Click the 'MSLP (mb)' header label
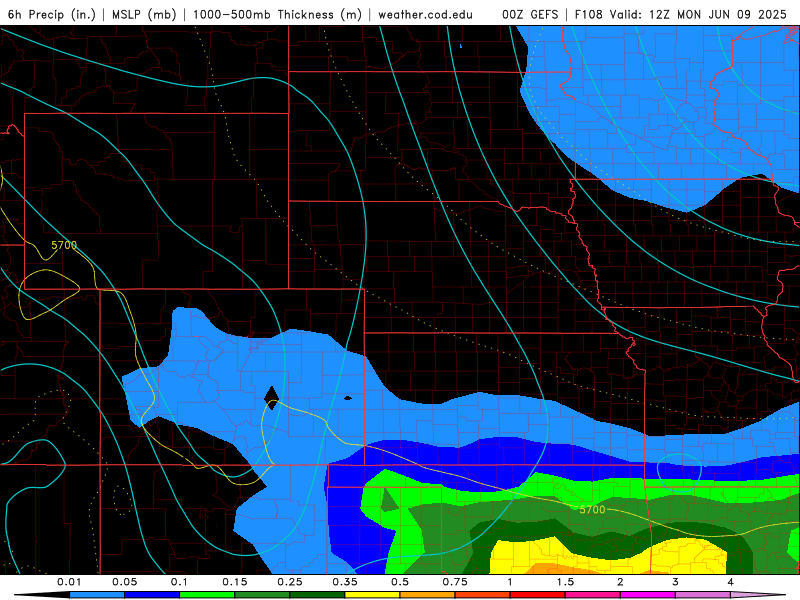The width and height of the screenshot is (800, 600). (144, 14)
